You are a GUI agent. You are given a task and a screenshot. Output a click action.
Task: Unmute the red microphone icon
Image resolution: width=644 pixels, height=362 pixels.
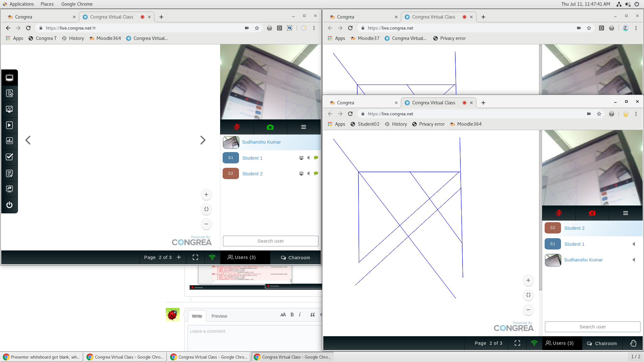[236, 127]
